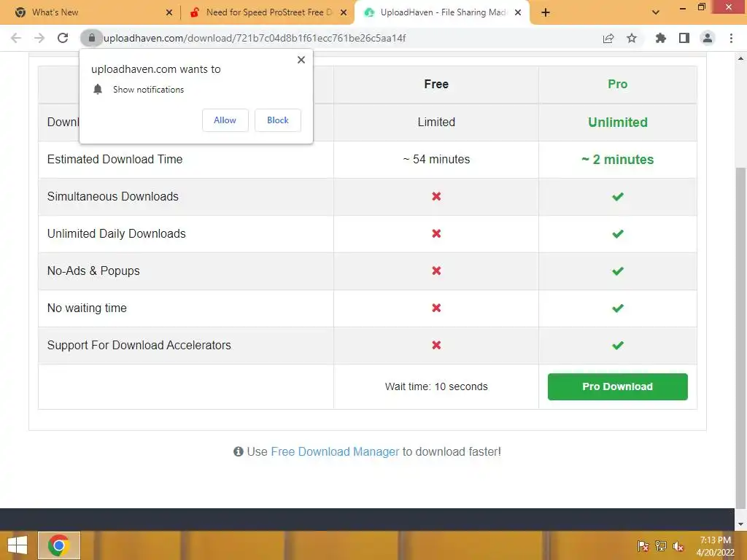The width and height of the screenshot is (747, 560).
Task: Click the bell icon in notification popup
Action: (98, 90)
